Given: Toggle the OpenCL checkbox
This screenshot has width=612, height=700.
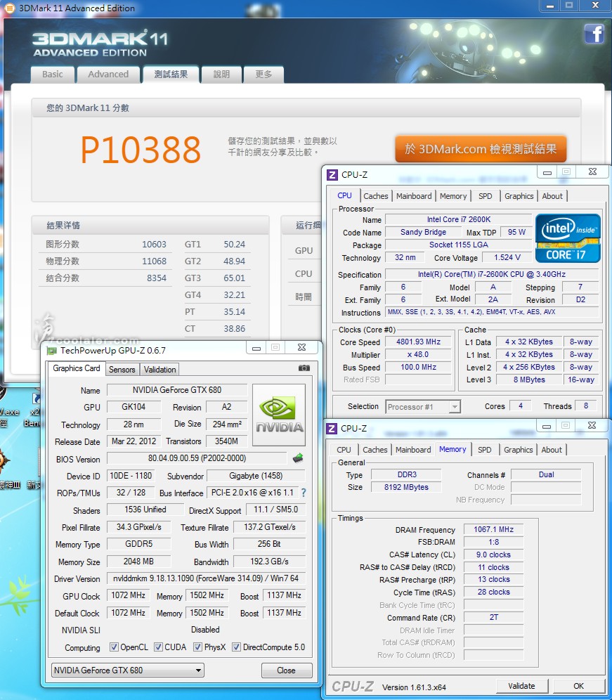Looking at the screenshot, I should coord(115,647).
